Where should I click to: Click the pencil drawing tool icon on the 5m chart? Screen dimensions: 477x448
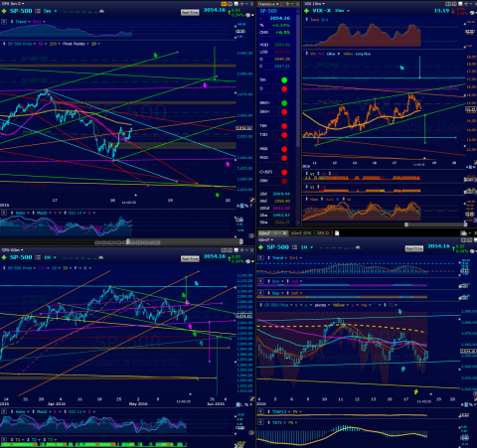(x=252, y=200)
